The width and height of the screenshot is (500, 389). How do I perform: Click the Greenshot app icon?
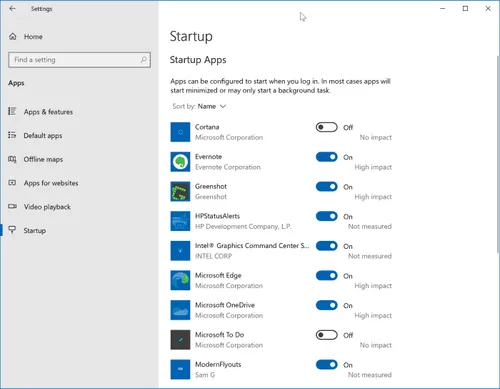180,191
